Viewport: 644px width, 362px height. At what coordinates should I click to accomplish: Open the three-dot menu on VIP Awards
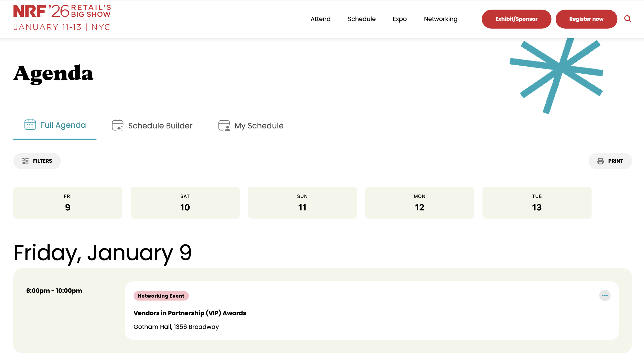tap(605, 295)
